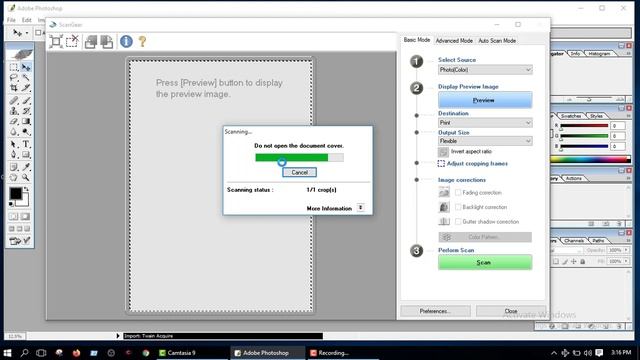
Task: Select the Pen tool
Action: click(14, 155)
